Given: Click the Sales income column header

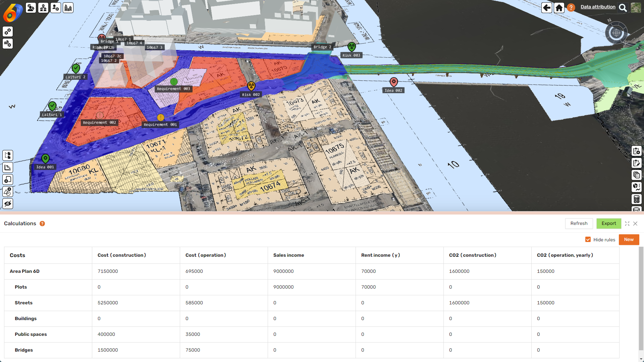Looking at the screenshot, I should pos(288,255).
